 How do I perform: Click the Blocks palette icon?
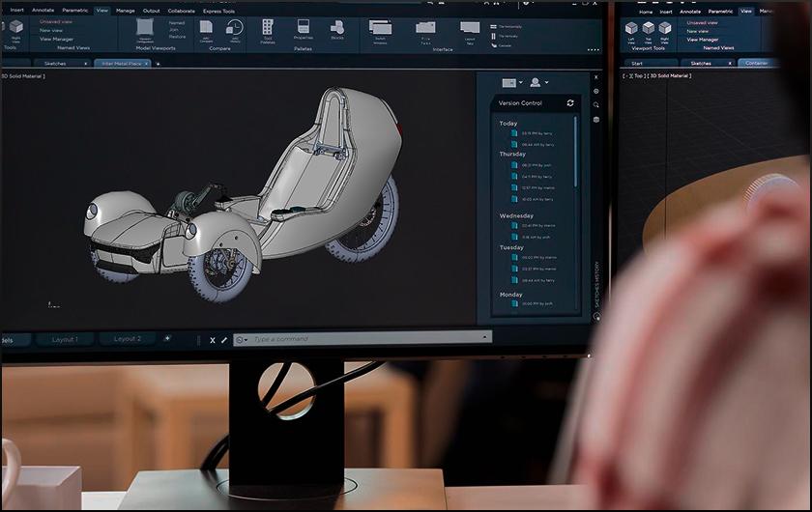pyautogui.click(x=336, y=29)
